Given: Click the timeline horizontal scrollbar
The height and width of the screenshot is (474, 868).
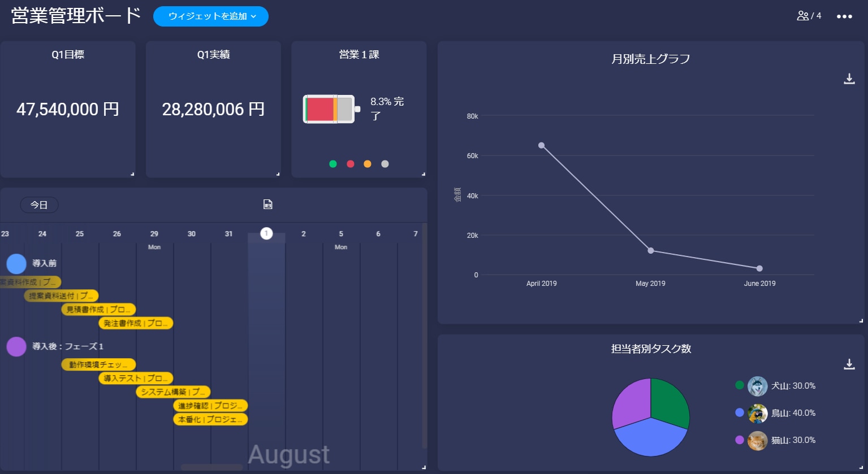Looking at the screenshot, I should pos(211,467).
